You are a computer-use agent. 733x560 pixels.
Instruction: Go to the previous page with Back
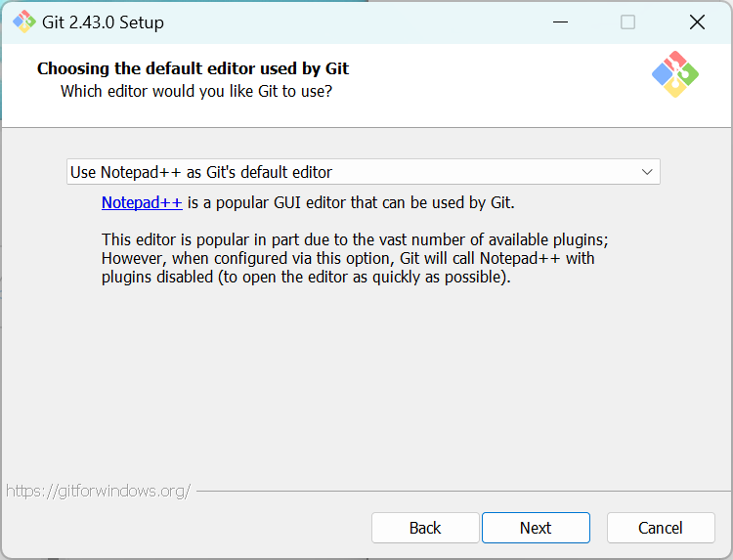(425, 528)
